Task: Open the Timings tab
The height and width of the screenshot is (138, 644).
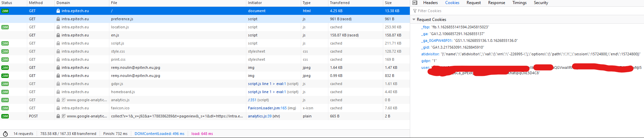Action: coord(519,3)
